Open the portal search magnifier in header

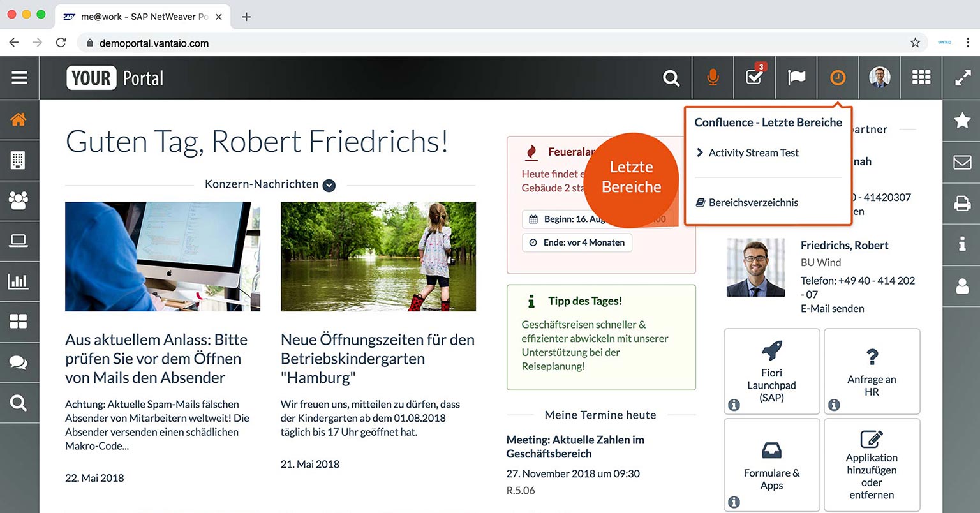671,78
